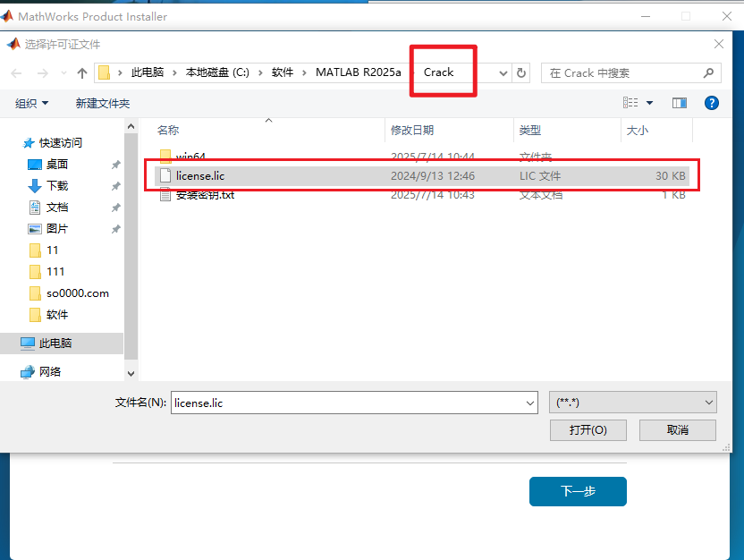Select MATLAB R2025a in address path
Screen dimensions: 744x560
click(359, 72)
